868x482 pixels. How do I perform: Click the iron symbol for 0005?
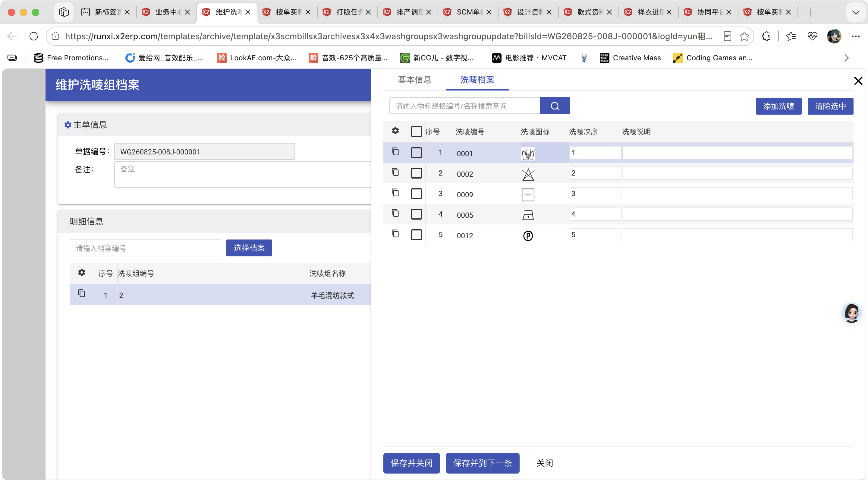[x=528, y=215]
